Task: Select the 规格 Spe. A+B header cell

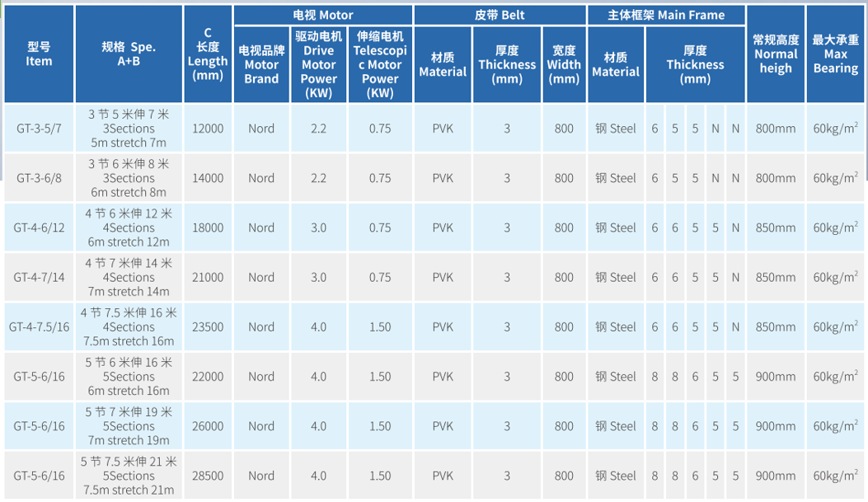Action: tap(129, 54)
